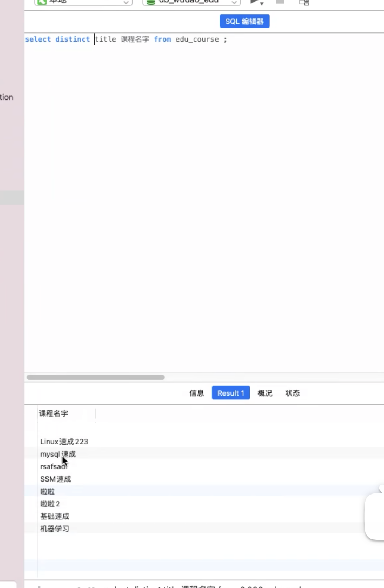
Task: Open the db_wudao_edu database dropdown
Action: 191,2
